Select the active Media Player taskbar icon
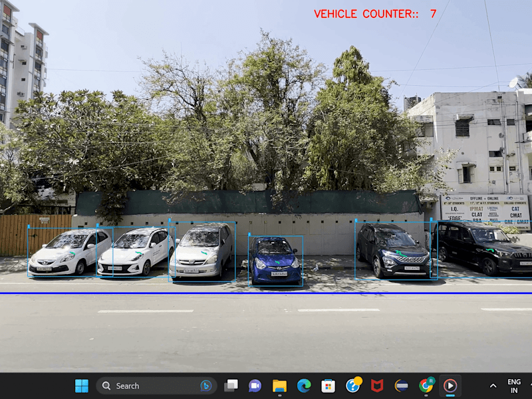The image size is (532, 399). (x=450, y=386)
